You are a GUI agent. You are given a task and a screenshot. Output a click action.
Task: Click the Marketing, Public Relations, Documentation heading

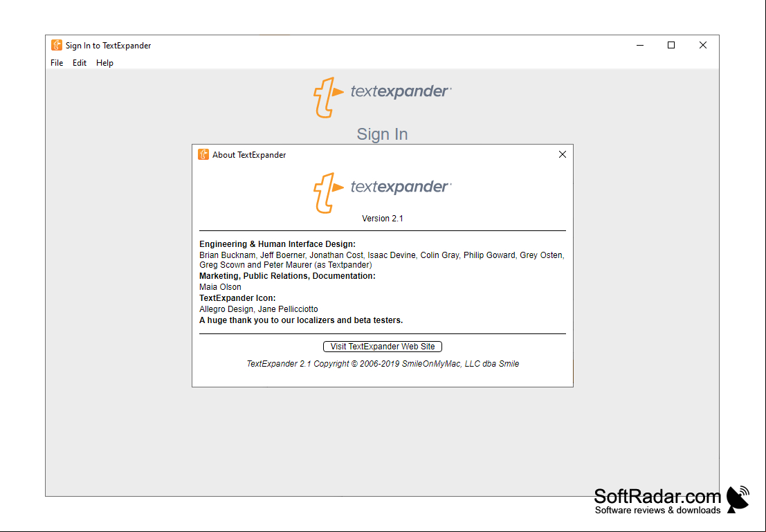pos(287,276)
